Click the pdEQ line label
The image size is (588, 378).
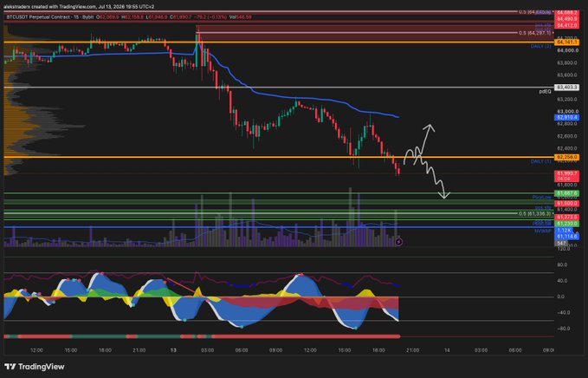click(545, 92)
